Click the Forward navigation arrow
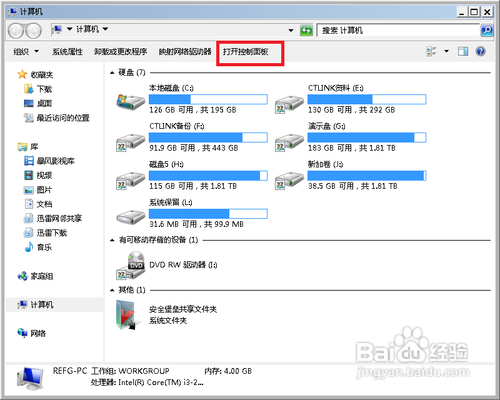The height and width of the screenshot is (400, 500). tap(33, 31)
